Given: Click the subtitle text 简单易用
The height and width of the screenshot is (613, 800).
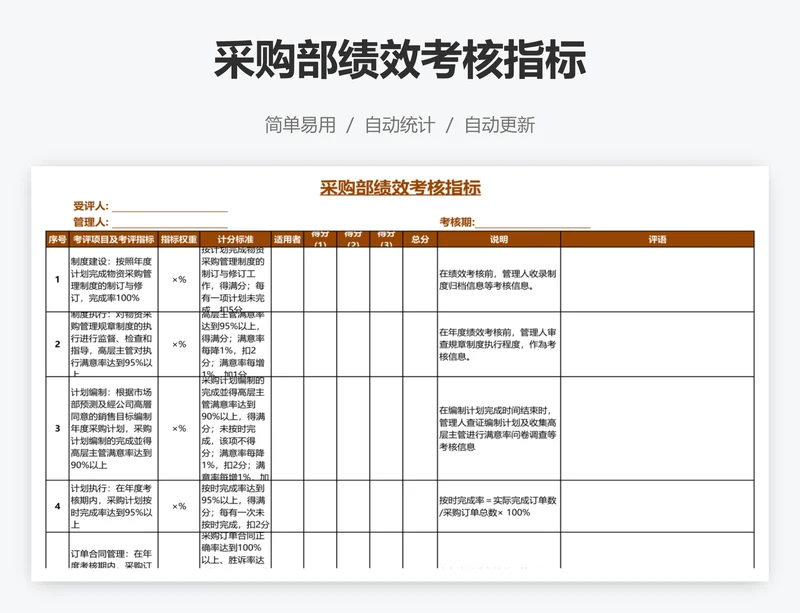Looking at the screenshot, I should point(300,125).
